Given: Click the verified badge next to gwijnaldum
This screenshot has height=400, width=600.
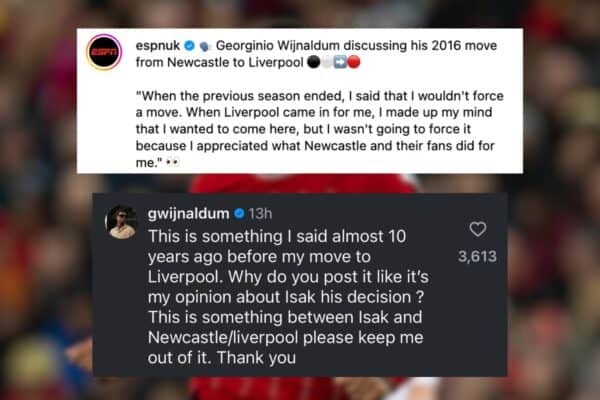Looking at the screenshot, I should [239, 213].
